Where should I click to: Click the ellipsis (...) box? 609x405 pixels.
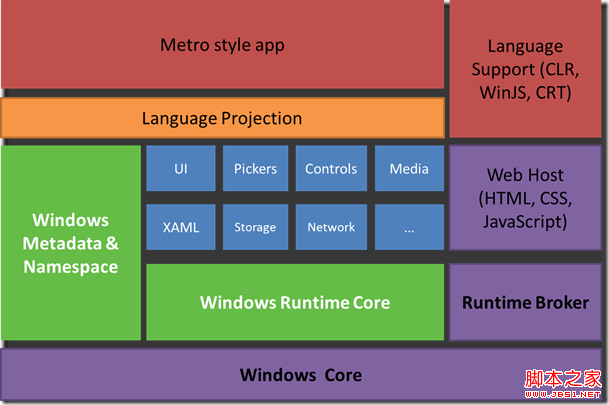(x=409, y=227)
